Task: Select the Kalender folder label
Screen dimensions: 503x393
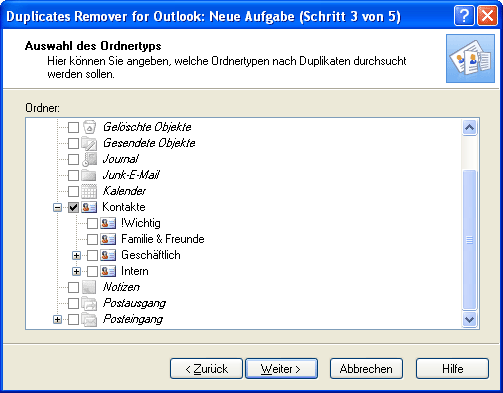Action: (124, 191)
